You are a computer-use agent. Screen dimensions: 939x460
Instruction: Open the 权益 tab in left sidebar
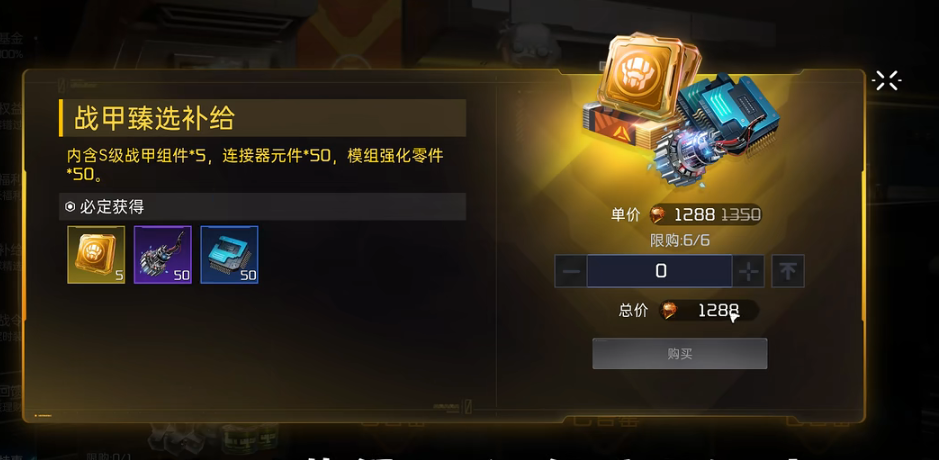(11, 108)
